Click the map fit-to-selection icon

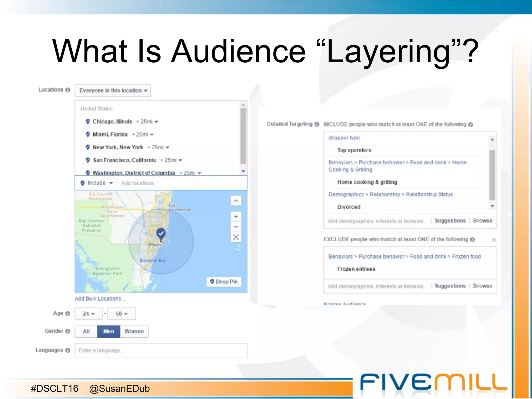coord(236,237)
